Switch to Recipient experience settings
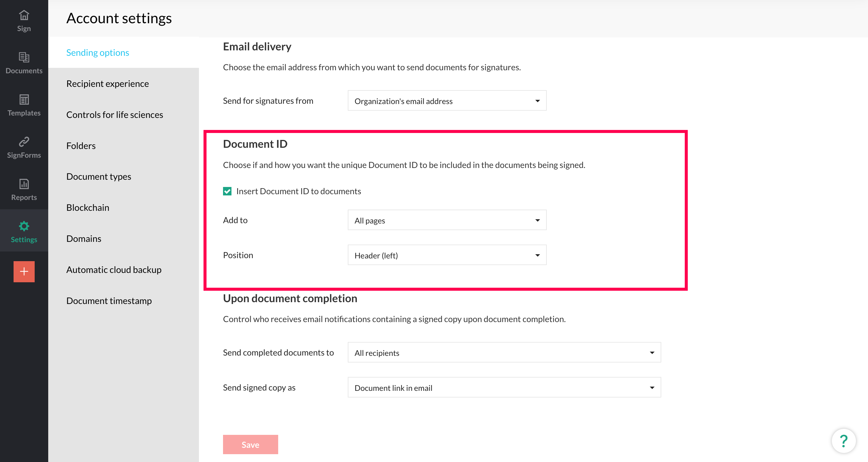The width and height of the screenshot is (868, 462). click(108, 83)
